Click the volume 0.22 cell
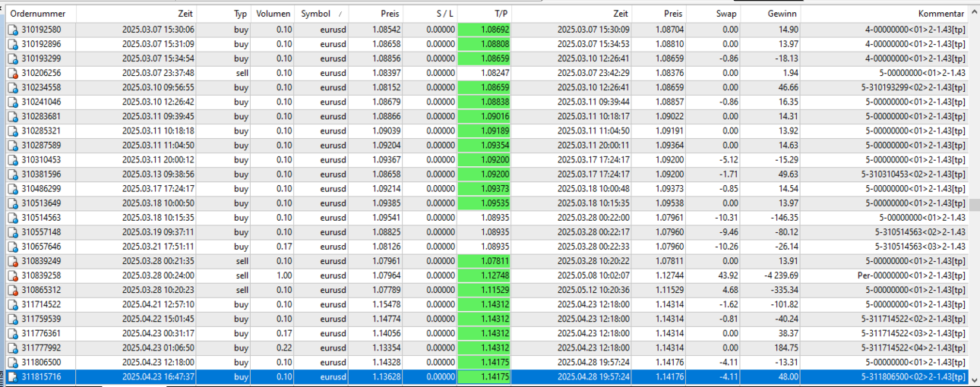Image resolution: width=980 pixels, height=387 pixels. click(x=283, y=348)
